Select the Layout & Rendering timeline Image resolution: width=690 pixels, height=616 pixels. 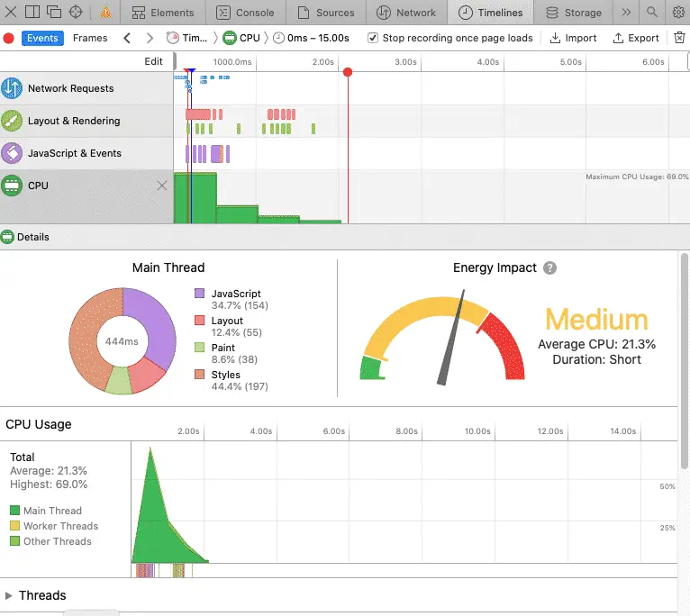[x=86, y=121]
